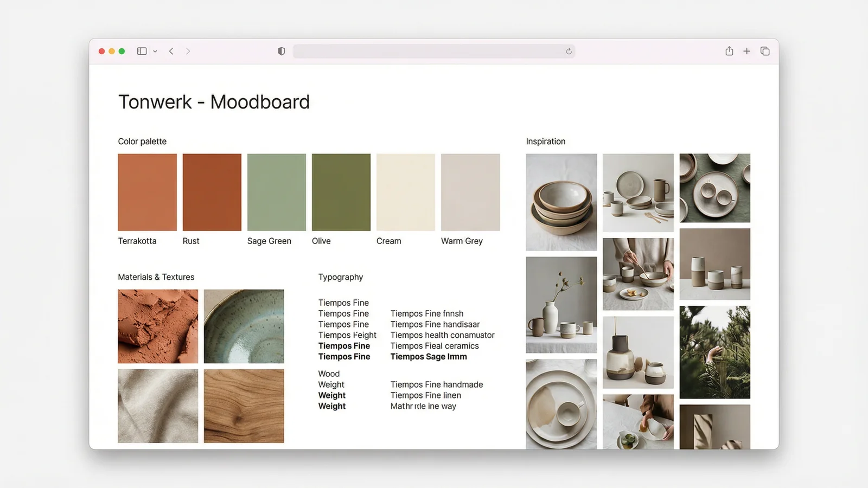Click the privacy shield icon in address bar
868x488 pixels.
tap(281, 51)
